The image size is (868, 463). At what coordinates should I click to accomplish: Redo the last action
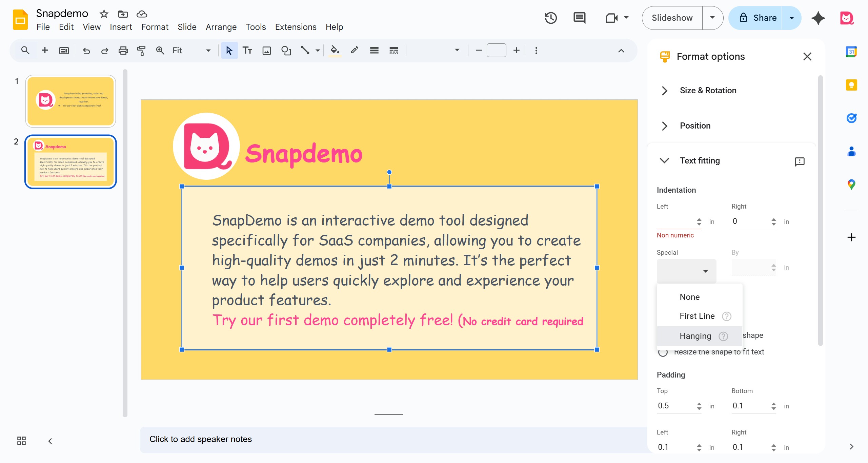[x=105, y=51]
